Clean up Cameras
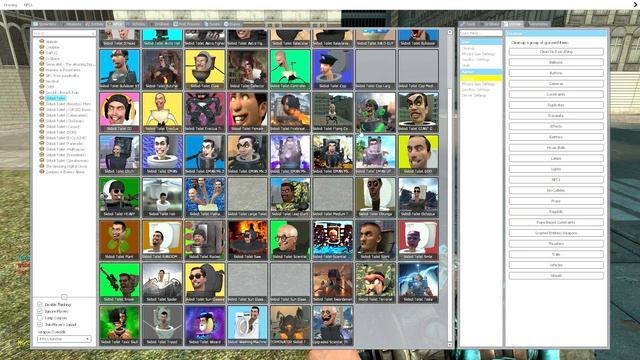The width and height of the screenshot is (640, 360). [x=556, y=84]
